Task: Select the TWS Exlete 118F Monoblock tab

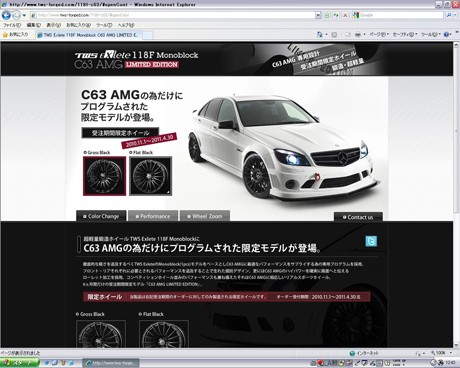Action: [x=89, y=35]
